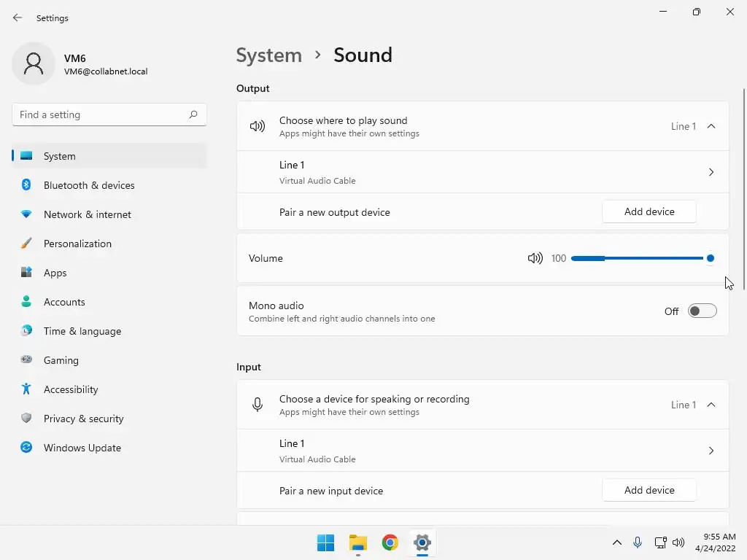Click the output Volume slider
The width and height of the screenshot is (747, 560).
click(x=640, y=258)
